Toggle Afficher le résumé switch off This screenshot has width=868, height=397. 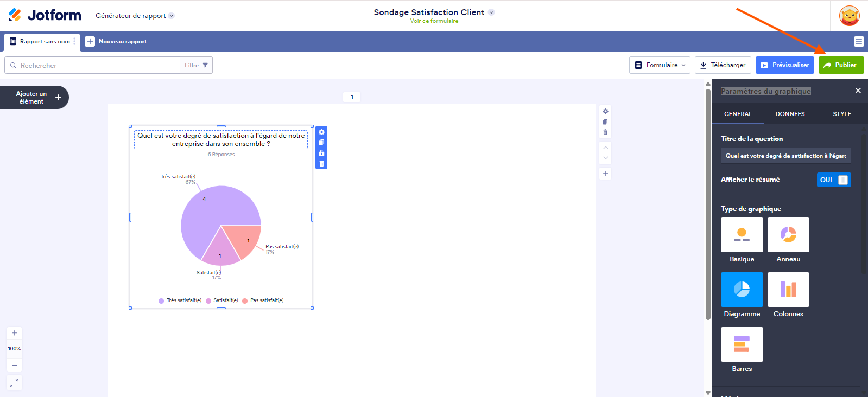pyautogui.click(x=834, y=180)
